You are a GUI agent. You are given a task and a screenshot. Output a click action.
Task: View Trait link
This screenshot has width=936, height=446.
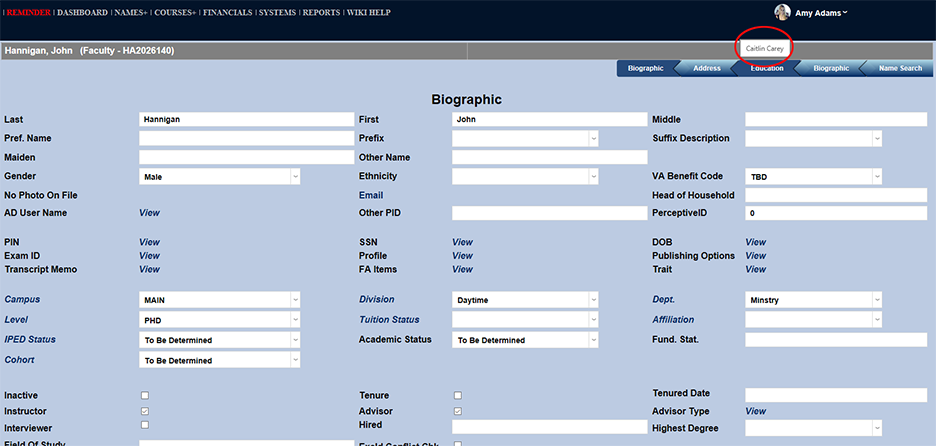(x=756, y=270)
